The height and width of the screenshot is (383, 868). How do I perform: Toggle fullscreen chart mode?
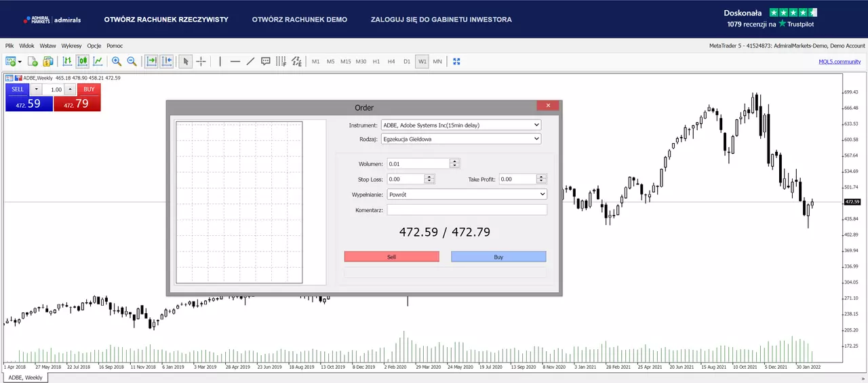pos(456,61)
